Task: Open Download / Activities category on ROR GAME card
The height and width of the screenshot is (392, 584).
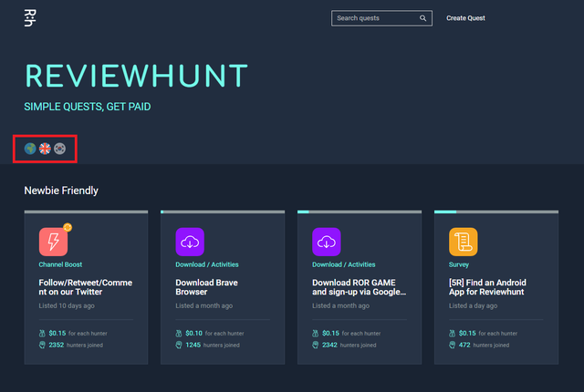Action: click(x=344, y=264)
